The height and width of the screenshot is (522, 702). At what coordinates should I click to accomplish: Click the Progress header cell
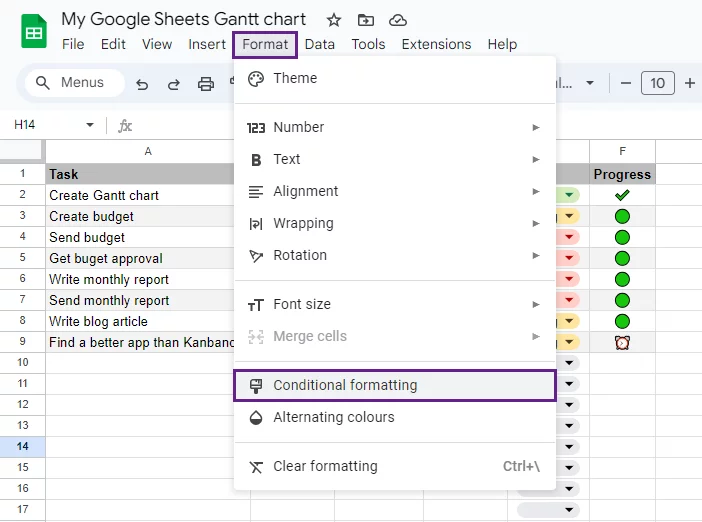pyautogui.click(x=622, y=174)
